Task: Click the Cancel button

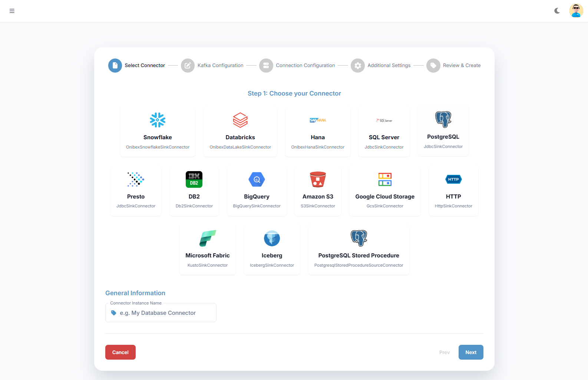Action: coord(120,352)
